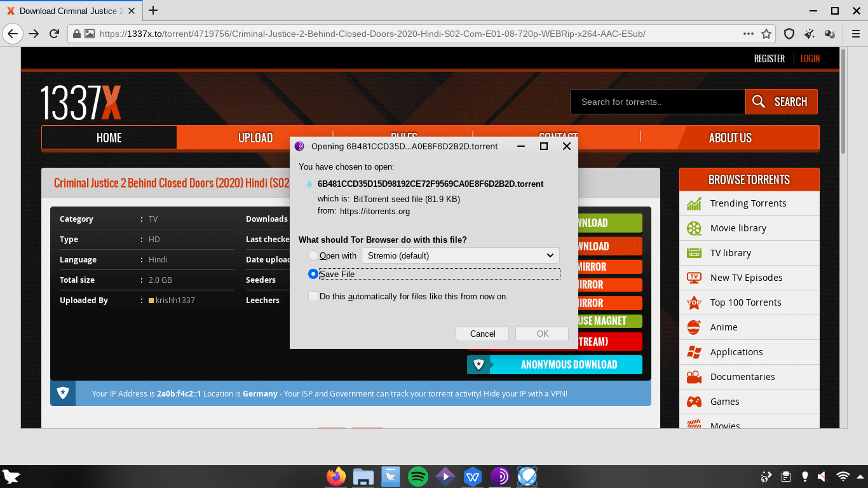The image size is (868, 488).
Task: Select the Save File radio button
Action: coord(313,274)
